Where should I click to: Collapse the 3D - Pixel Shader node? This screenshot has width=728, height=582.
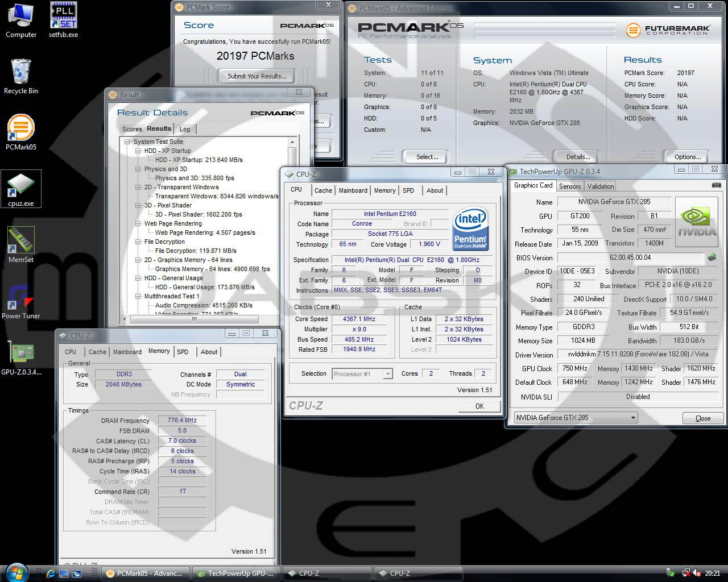pos(138,205)
